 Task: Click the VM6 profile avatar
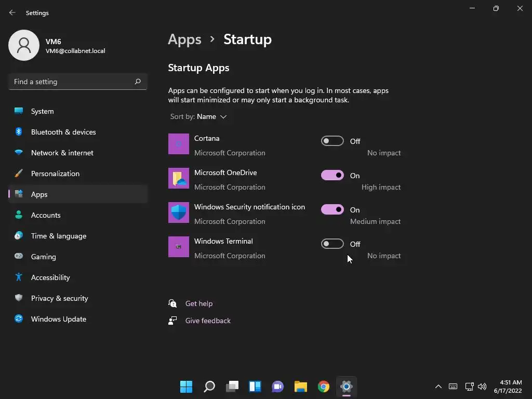pyautogui.click(x=24, y=45)
